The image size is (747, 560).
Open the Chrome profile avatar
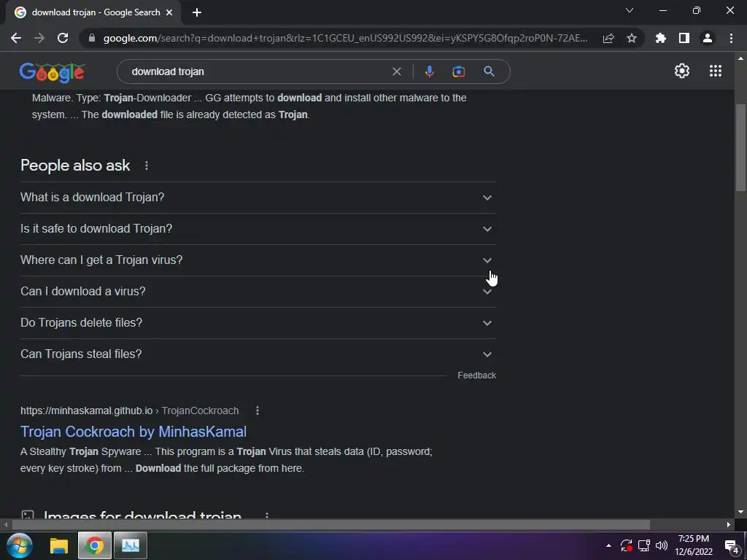(x=708, y=38)
